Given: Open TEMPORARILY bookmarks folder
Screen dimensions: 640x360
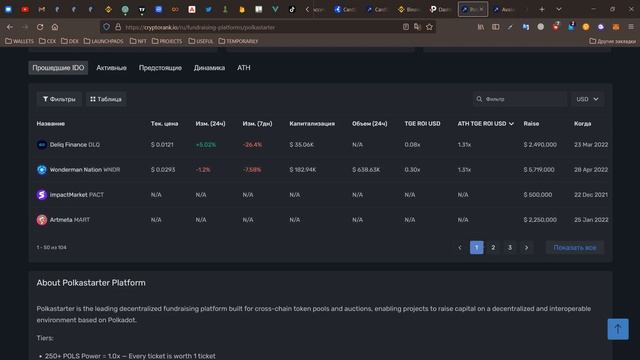Looking at the screenshot, I should [x=238, y=41].
